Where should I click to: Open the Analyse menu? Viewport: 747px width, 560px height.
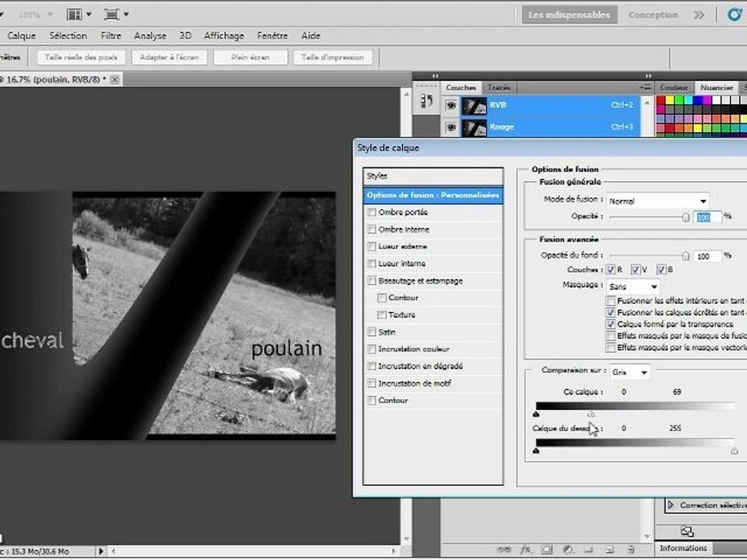click(x=150, y=36)
